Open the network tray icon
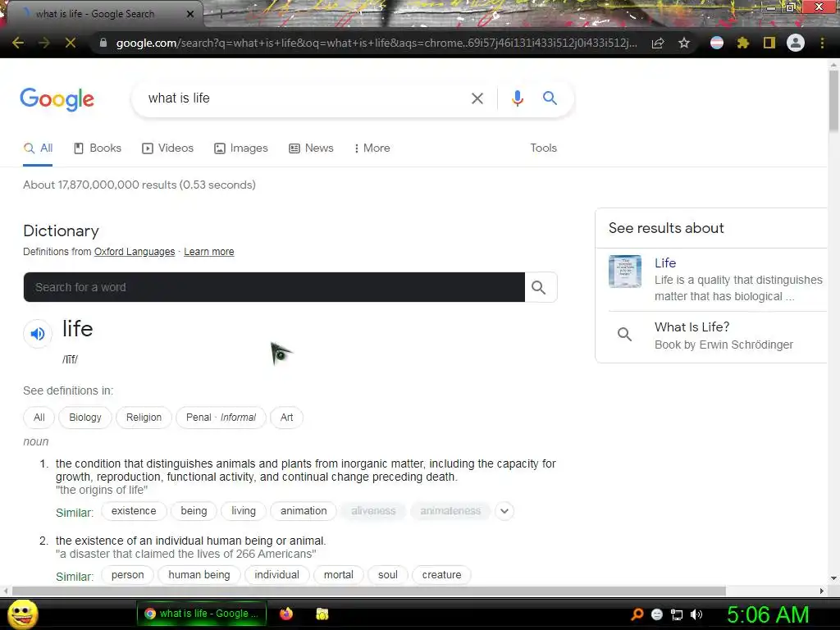Image resolution: width=840 pixels, height=630 pixels. pyautogui.click(x=677, y=614)
